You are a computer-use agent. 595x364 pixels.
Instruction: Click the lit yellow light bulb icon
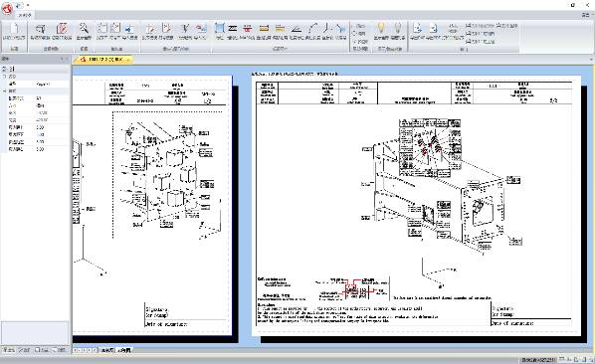(381, 28)
